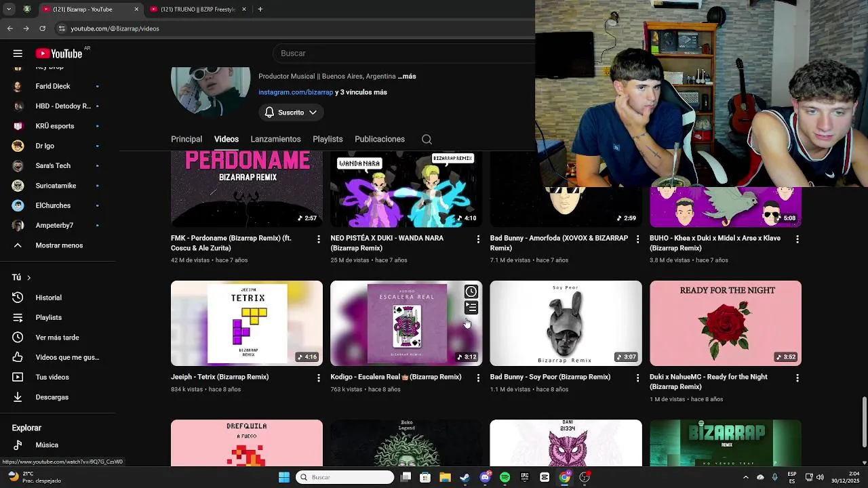The height and width of the screenshot is (488, 868).
Task: Open the YouTube hamburger guide menu
Action: tap(18, 54)
